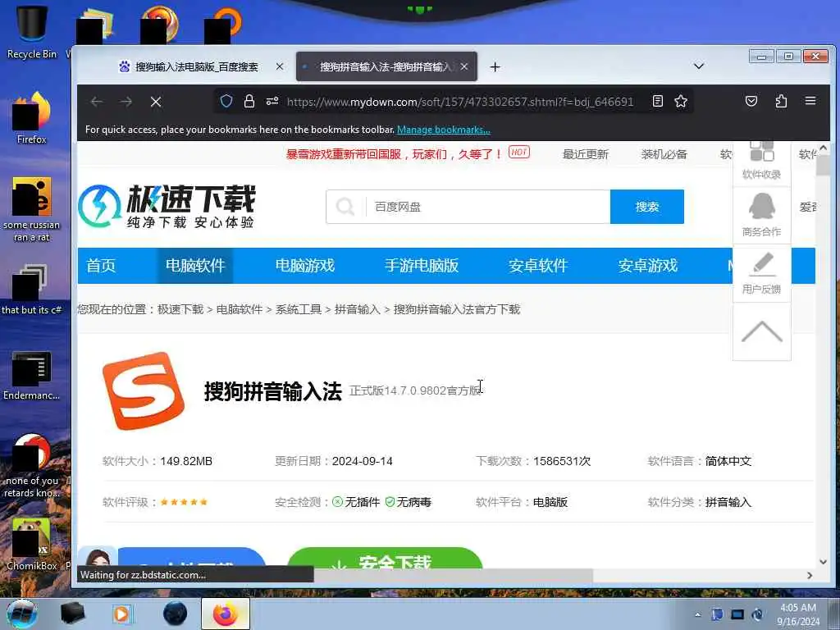Go back with the browser back arrow
840x630 pixels.
point(97,102)
